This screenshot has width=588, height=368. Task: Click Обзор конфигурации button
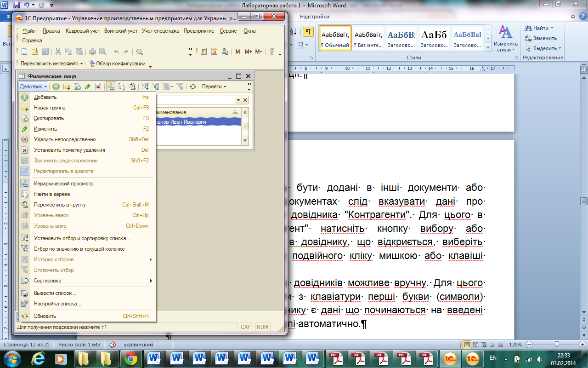(117, 63)
